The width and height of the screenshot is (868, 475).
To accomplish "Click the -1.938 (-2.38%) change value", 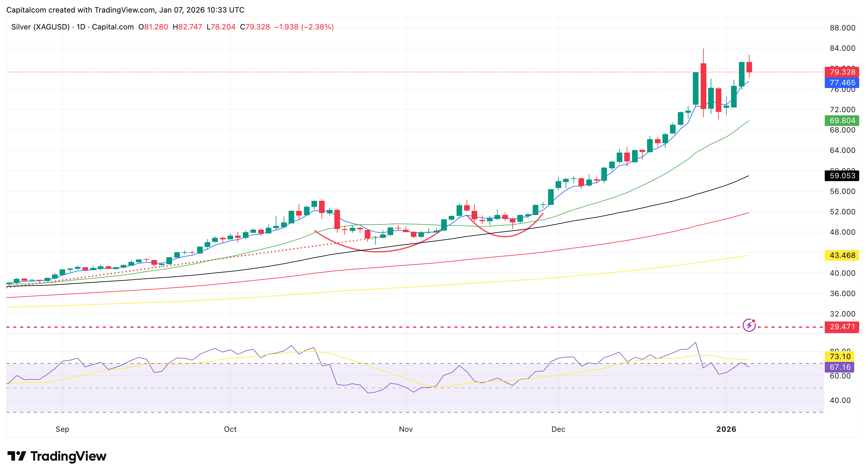I will [304, 27].
